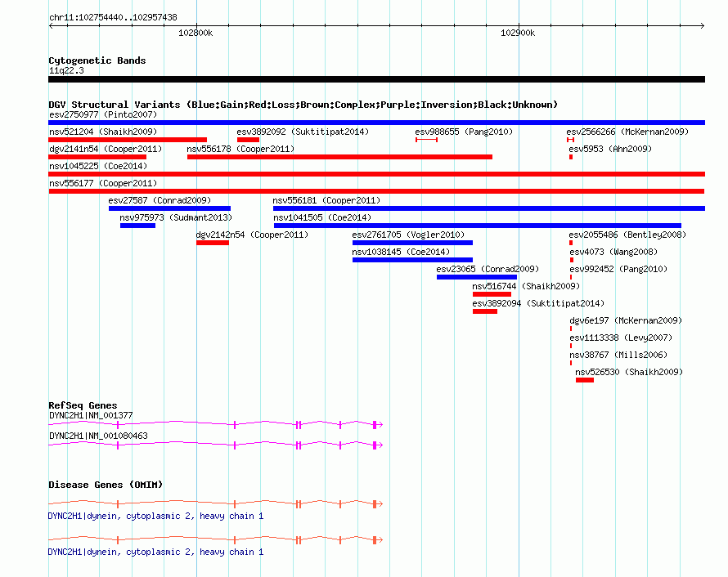The height and width of the screenshot is (577, 728).
Task: Click the chr11:102754440..102957438 coordinate label
Action: click(x=113, y=17)
